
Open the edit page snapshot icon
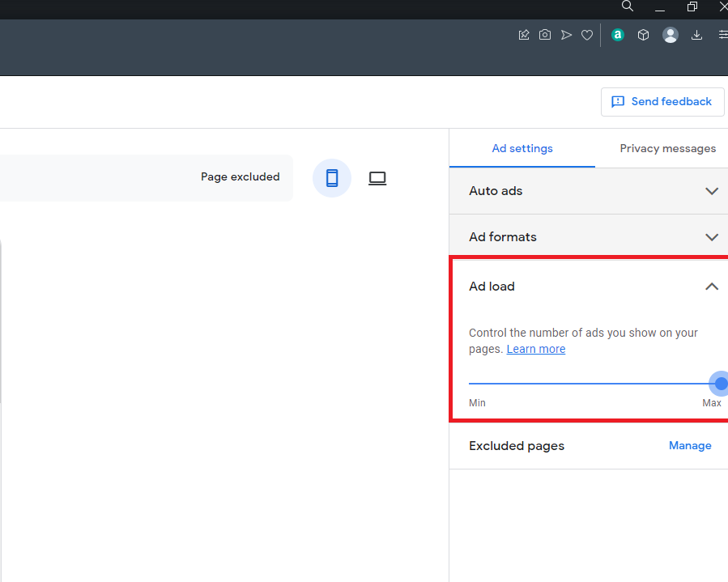(524, 35)
